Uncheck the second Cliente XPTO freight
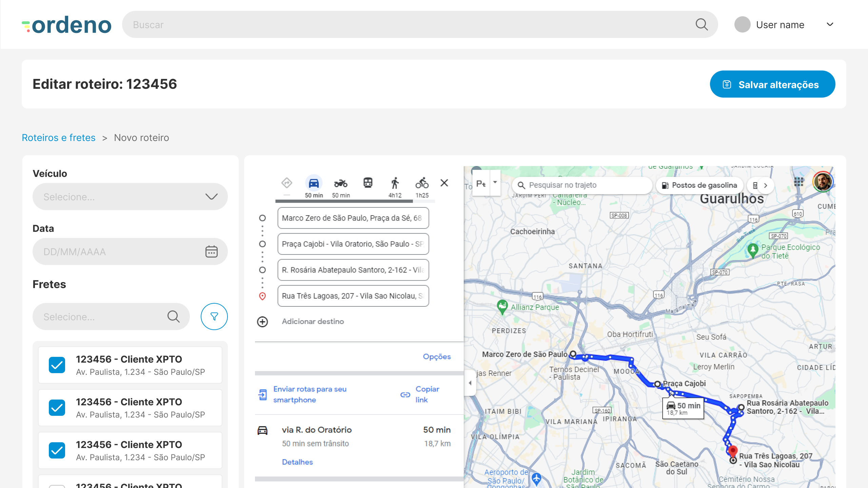 pos(57,408)
